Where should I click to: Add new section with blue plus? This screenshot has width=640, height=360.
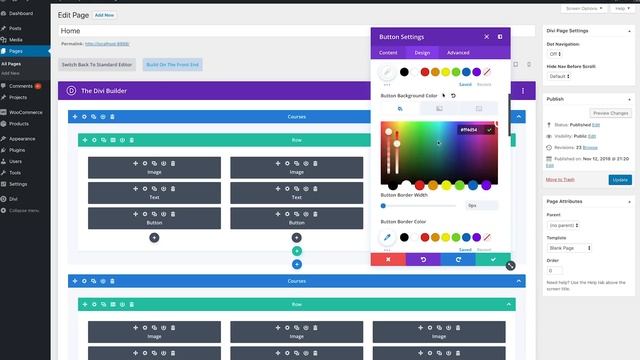click(x=297, y=264)
